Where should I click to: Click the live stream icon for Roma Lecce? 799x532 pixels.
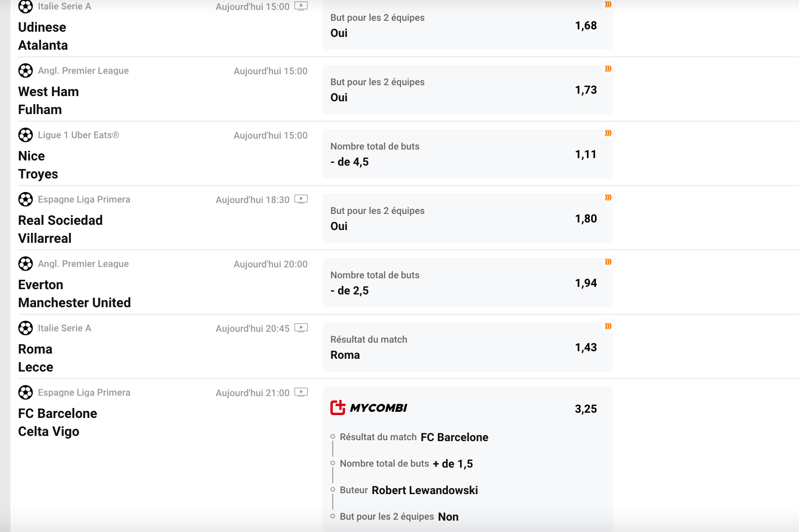tap(301, 328)
